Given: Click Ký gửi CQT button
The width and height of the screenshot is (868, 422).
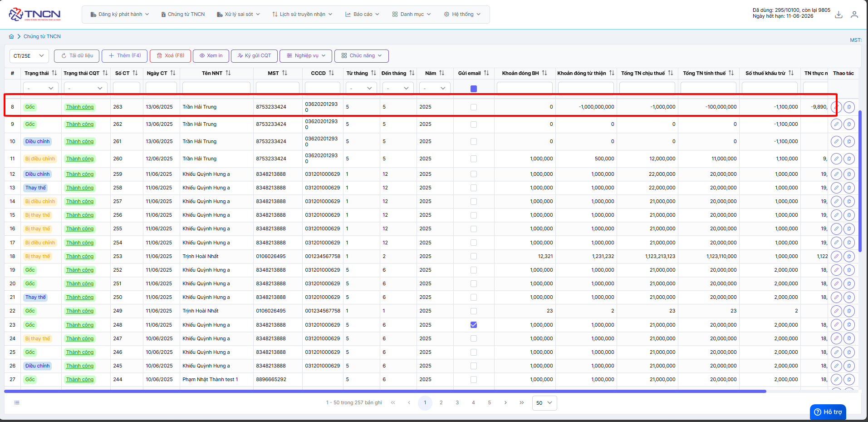Looking at the screenshot, I should [254, 56].
